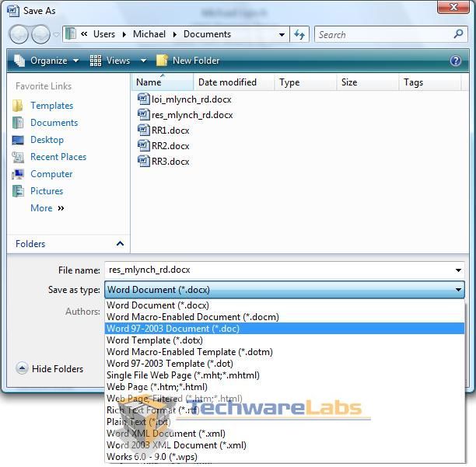Open the Views dropdown arrow
476x467 pixels.
[143, 61]
